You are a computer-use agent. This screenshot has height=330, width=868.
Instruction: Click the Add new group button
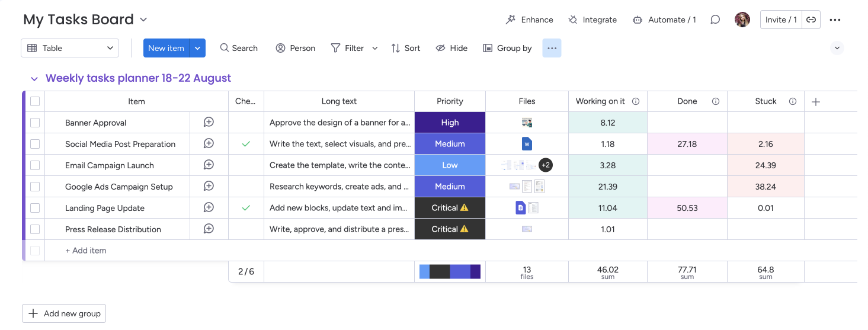[64, 313]
